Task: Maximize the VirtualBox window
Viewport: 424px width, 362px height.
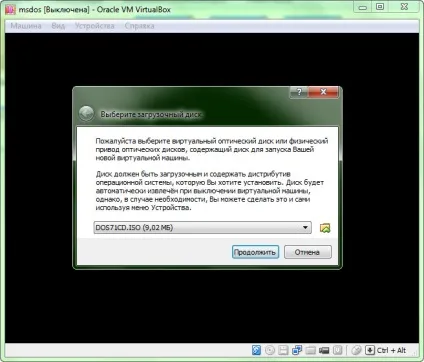Action: (380, 7)
